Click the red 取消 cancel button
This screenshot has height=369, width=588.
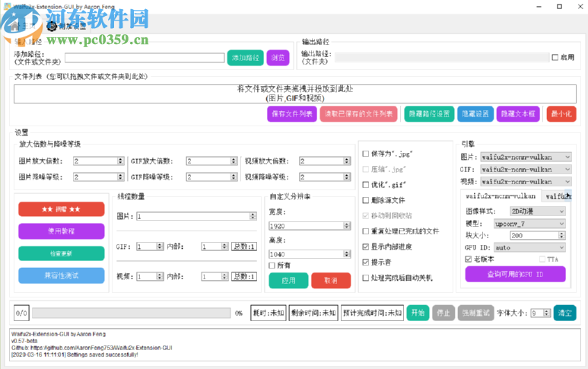(x=331, y=281)
